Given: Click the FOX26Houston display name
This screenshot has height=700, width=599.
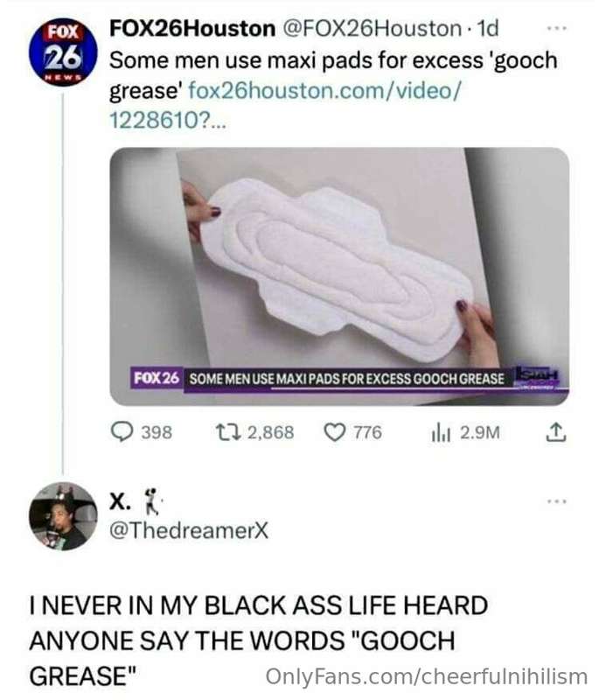Looking at the screenshot, I should pyautogui.click(x=192, y=29).
